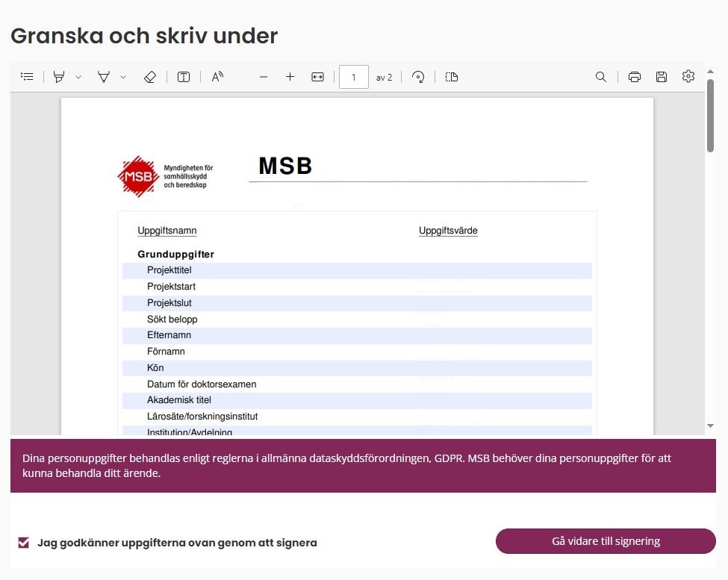Viewport: 728px width, 580px height.
Task: Open PDF viewer settings
Action: coord(688,76)
